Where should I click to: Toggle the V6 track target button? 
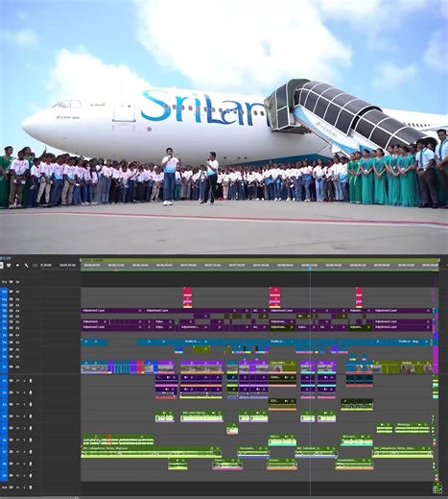4,327
